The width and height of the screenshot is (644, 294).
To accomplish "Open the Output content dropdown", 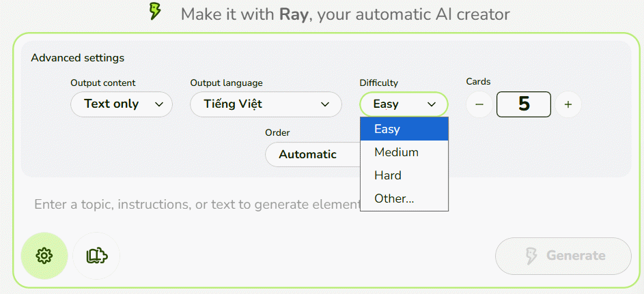I will click(x=122, y=104).
